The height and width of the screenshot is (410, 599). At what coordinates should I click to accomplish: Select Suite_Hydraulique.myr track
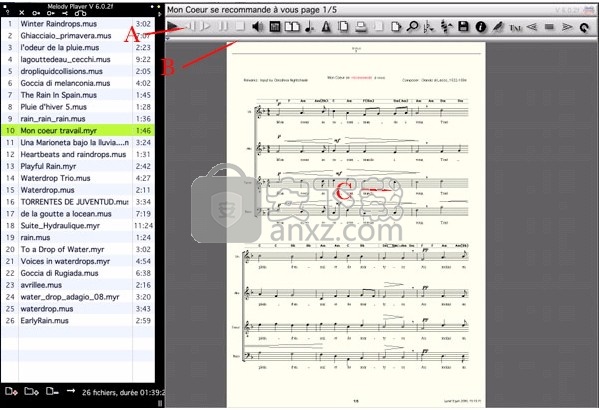[78, 225]
